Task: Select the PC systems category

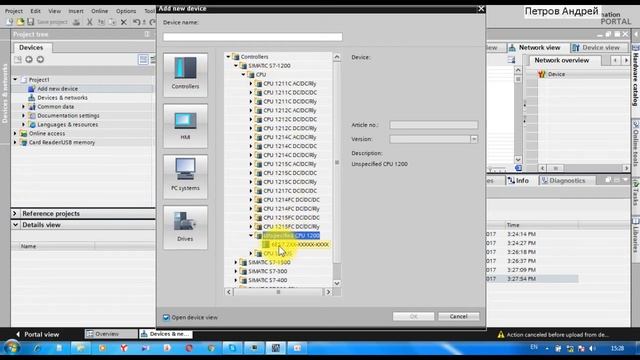Action: [185, 176]
